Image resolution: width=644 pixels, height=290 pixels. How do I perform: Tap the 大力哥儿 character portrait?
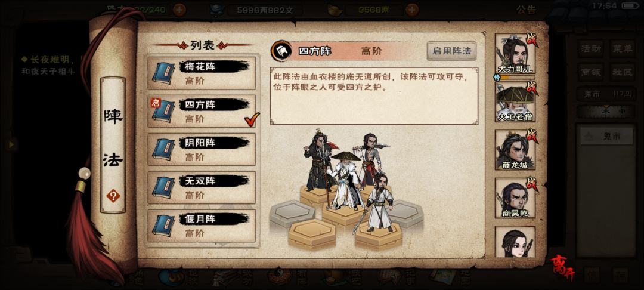(x=515, y=54)
